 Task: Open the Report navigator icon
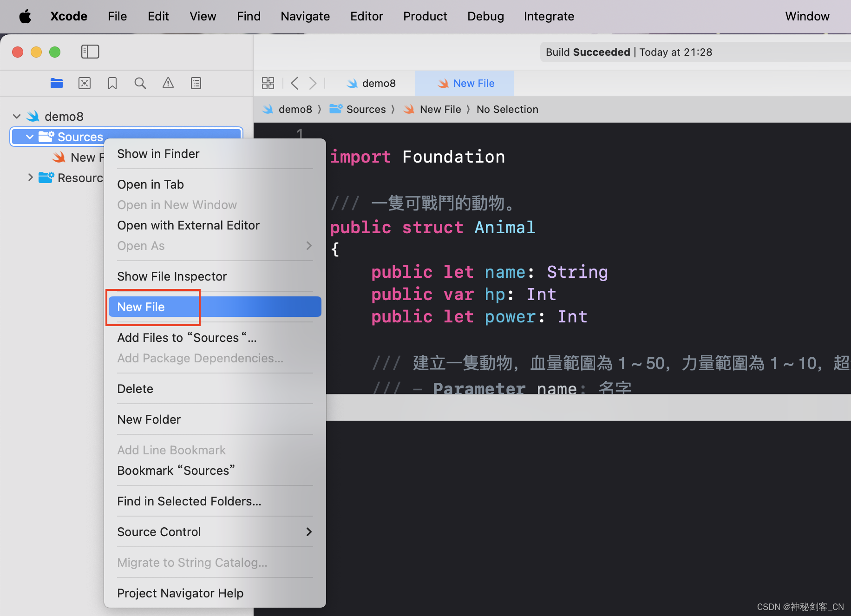click(x=196, y=83)
